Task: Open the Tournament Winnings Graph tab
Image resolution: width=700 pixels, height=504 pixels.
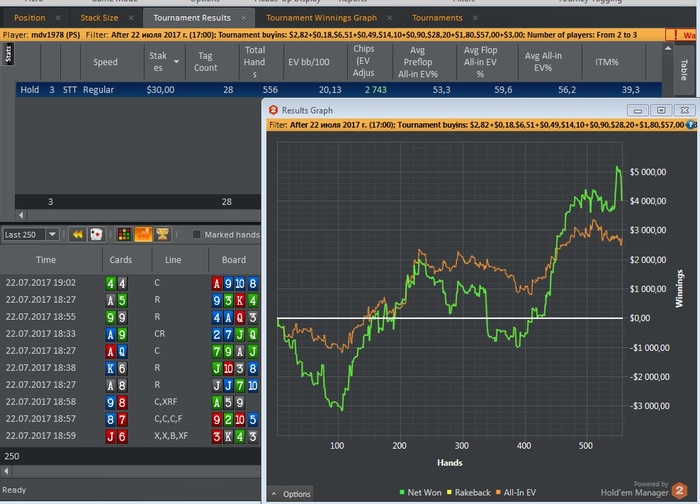Action: 321,18
